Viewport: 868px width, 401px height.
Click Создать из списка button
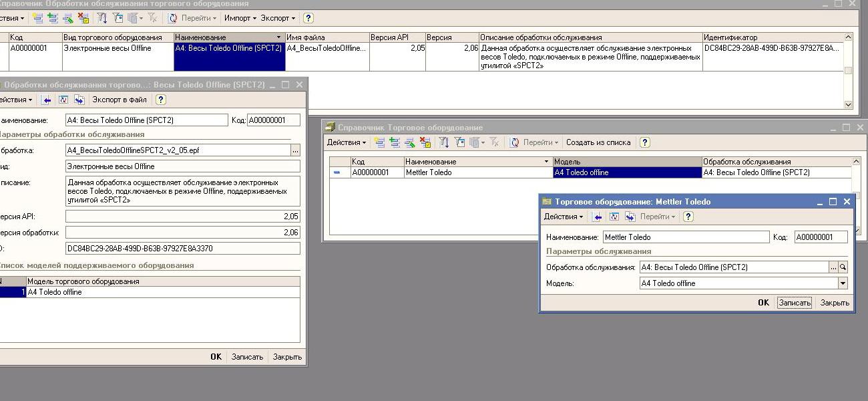click(598, 142)
